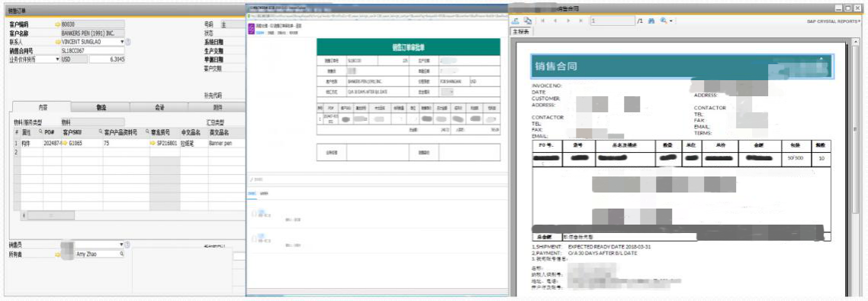The image size is (868, 301).
Task: Click the 销售订单审批单 header in approval form
Action: (x=409, y=47)
